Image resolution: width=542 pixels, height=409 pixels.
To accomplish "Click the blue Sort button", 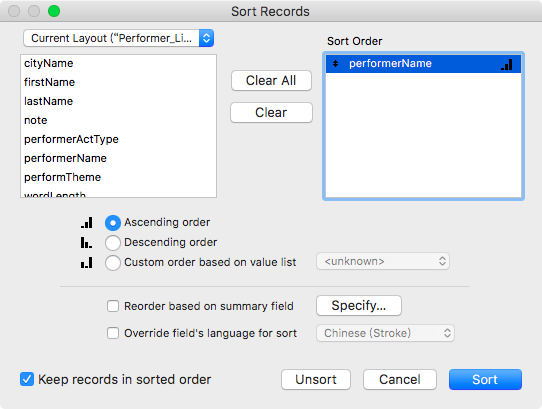I will (x=485, y=380).
